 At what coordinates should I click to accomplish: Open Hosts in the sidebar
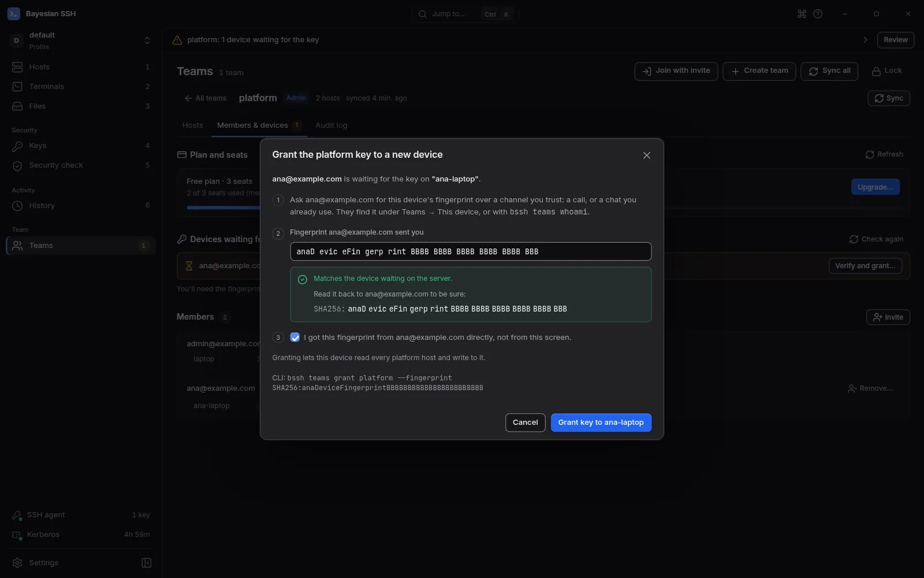(81, 67)
